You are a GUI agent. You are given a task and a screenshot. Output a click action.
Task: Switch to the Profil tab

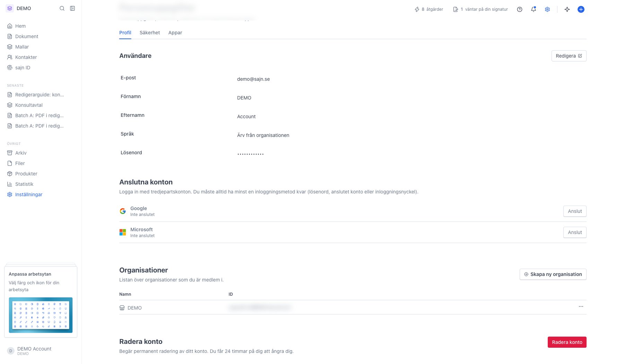point(125,33)
